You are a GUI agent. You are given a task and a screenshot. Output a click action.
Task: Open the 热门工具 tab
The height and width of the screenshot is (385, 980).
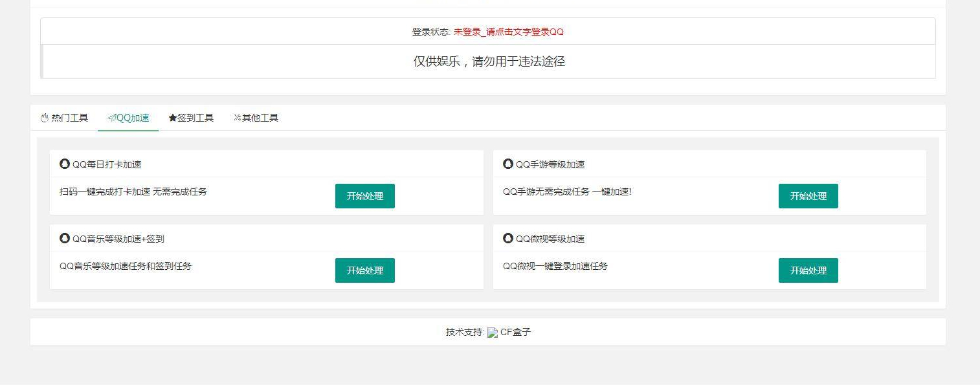64,118
